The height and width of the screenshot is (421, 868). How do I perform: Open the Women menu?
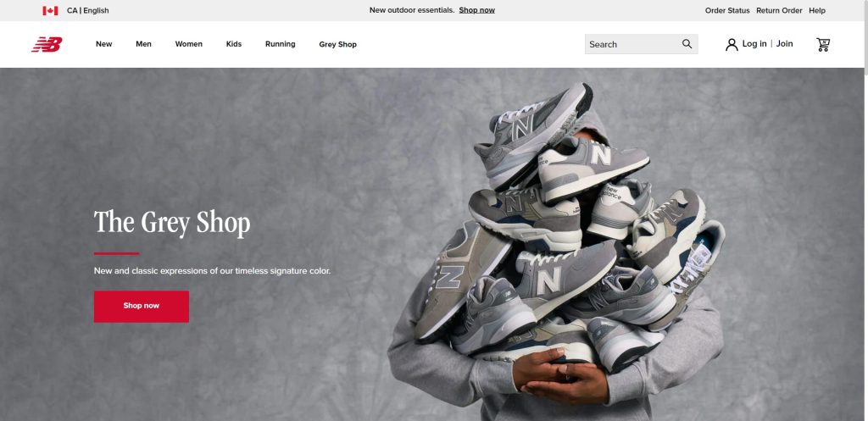coord(189,44)
